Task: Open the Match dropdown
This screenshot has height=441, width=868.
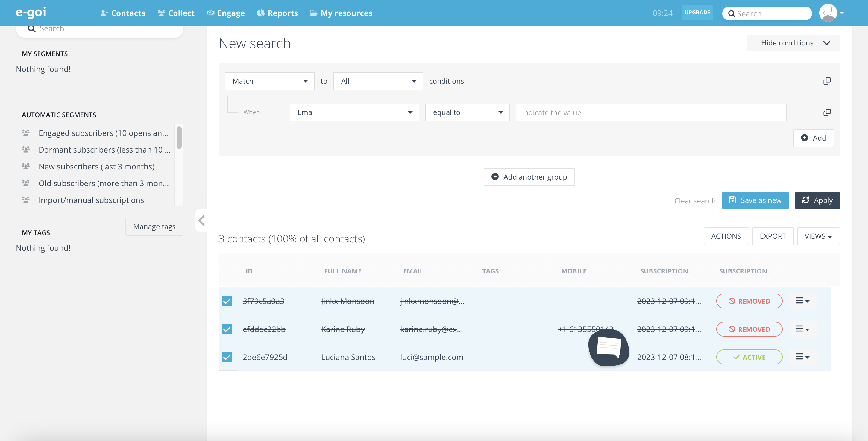Action: pyautogui.click(x=270, y=81)
